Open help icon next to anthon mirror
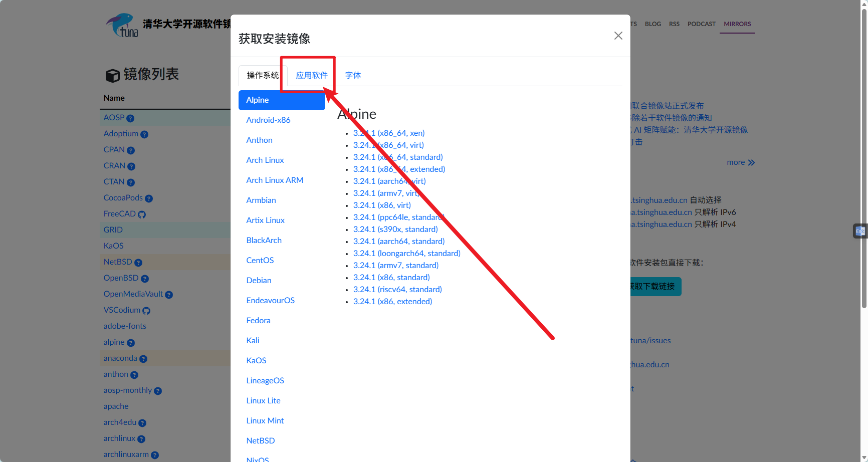868x462 pixels. pyautogui.click(x=134, y=375)
